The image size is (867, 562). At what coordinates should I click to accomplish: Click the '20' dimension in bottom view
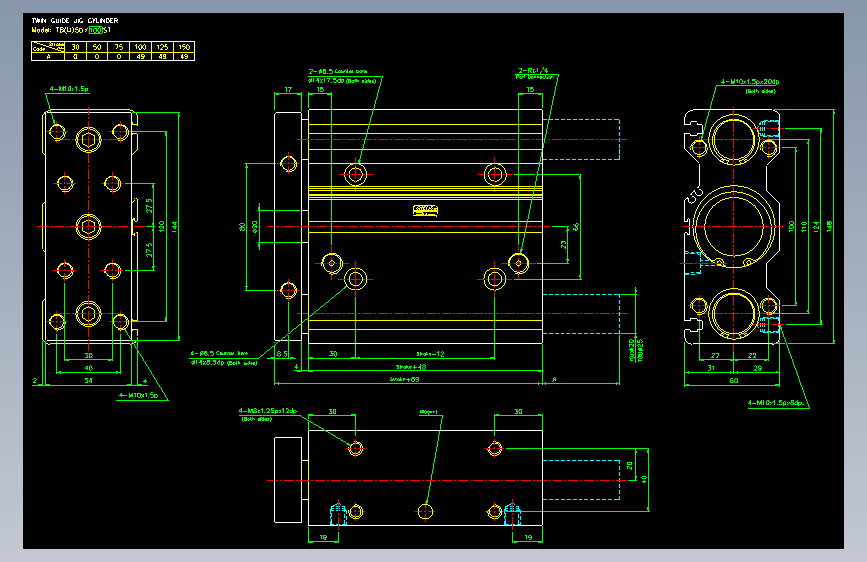point(630,466)
